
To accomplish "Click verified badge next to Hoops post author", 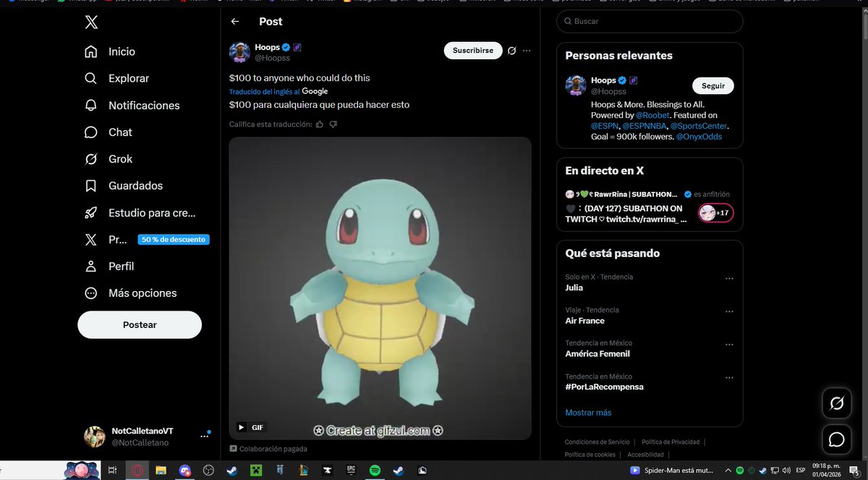I will 286,47.
